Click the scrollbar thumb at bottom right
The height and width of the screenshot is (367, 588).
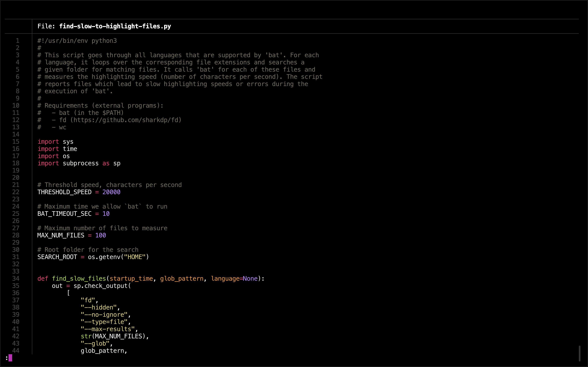pos(579,353)
